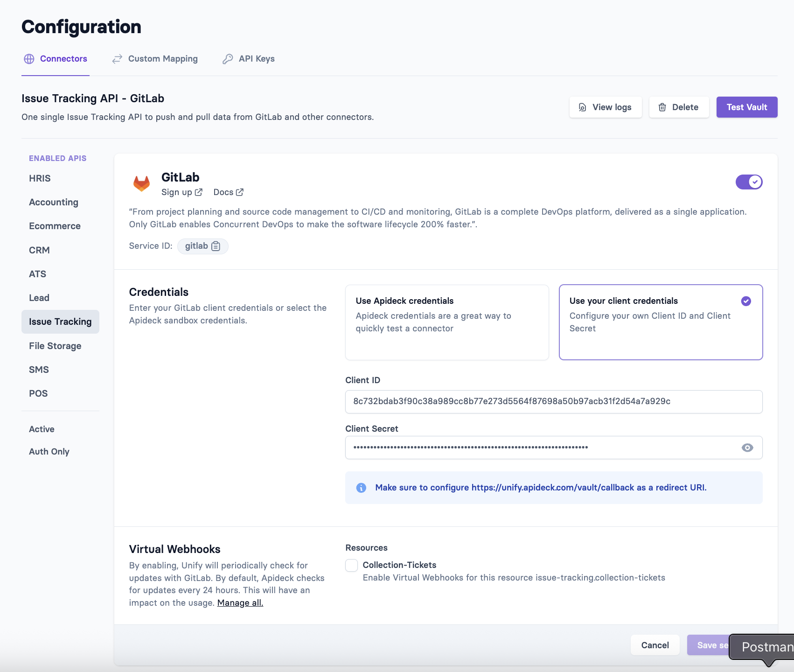Viewport: 794px width, 672px height.
Task: Click the Test Vault button
Action: coord(746,107)
